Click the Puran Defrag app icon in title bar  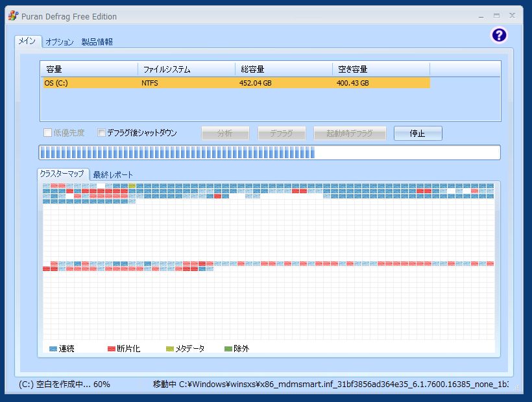[x=13, y=16]
